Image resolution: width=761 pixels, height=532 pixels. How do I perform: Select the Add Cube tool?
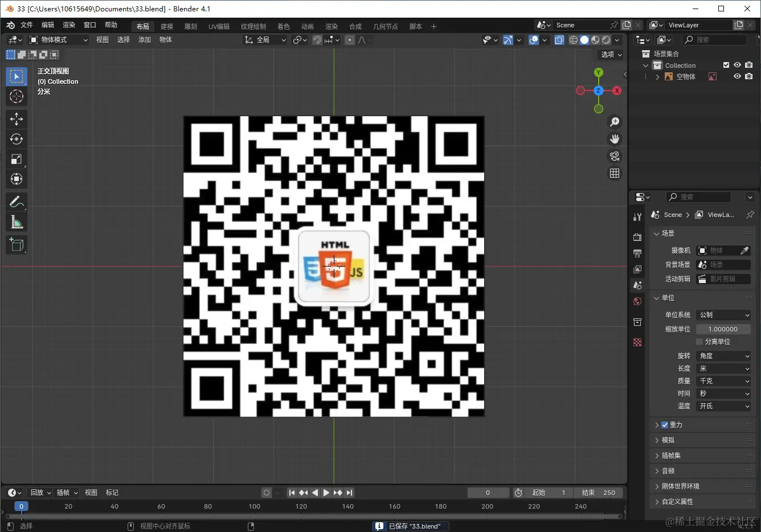coord(17,245)
